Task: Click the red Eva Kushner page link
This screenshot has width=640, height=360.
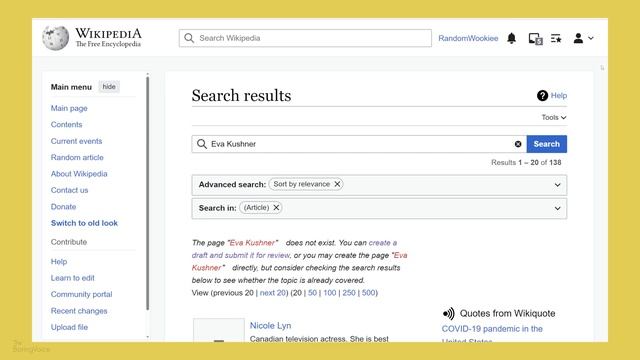Action: 252,243
